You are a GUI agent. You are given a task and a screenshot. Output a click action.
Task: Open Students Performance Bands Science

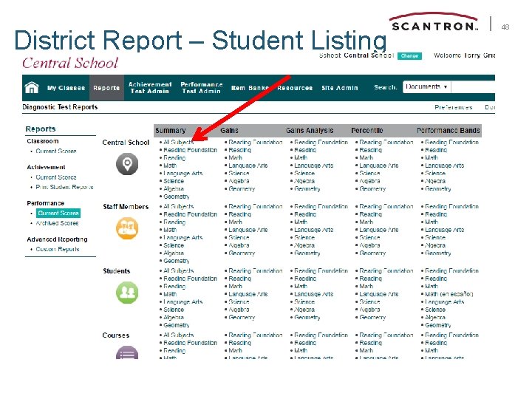click(435, 310)
